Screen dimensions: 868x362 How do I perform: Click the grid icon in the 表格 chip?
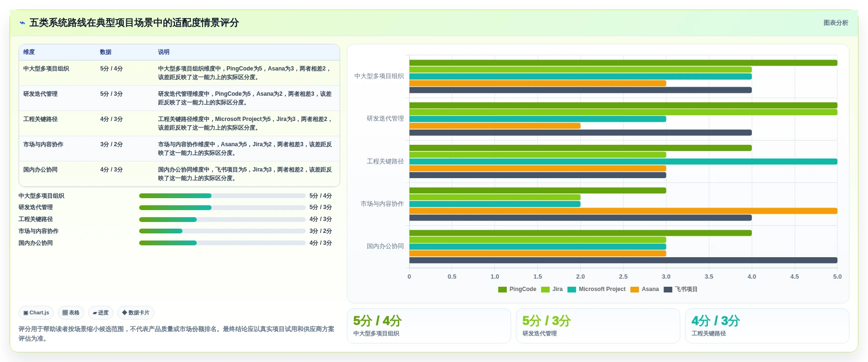(65, 313)
